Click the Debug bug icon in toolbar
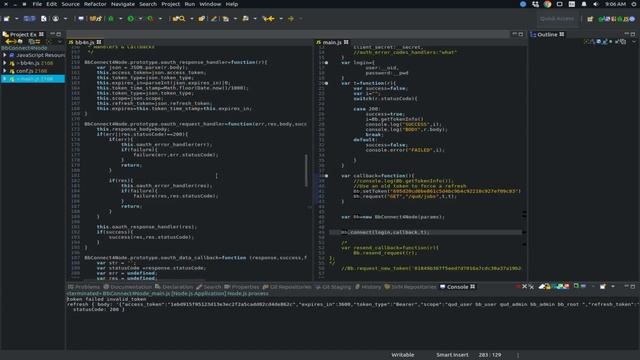The image size is (640, 360). [x=111, y=19]
